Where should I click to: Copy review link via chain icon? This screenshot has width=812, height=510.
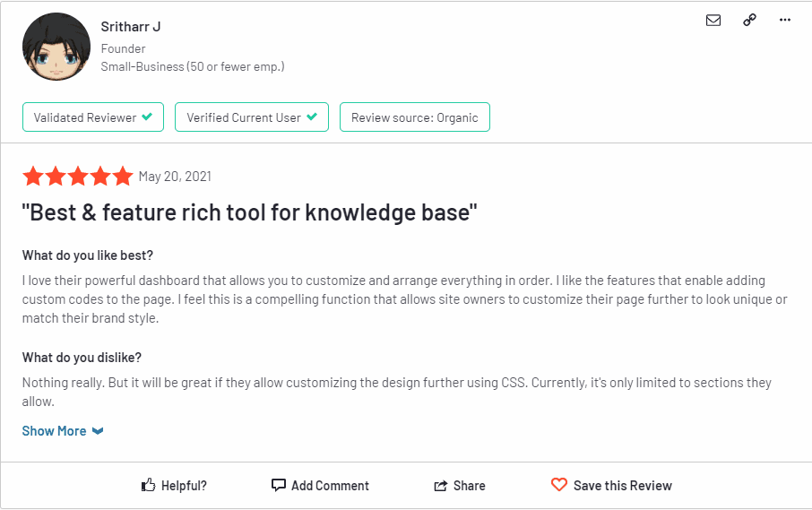coord(749,21)
